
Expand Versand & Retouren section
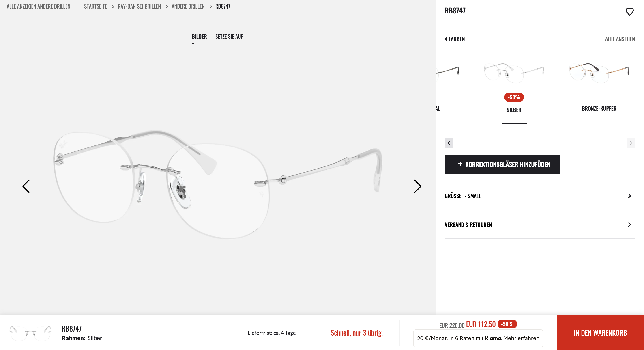(539, 225)
